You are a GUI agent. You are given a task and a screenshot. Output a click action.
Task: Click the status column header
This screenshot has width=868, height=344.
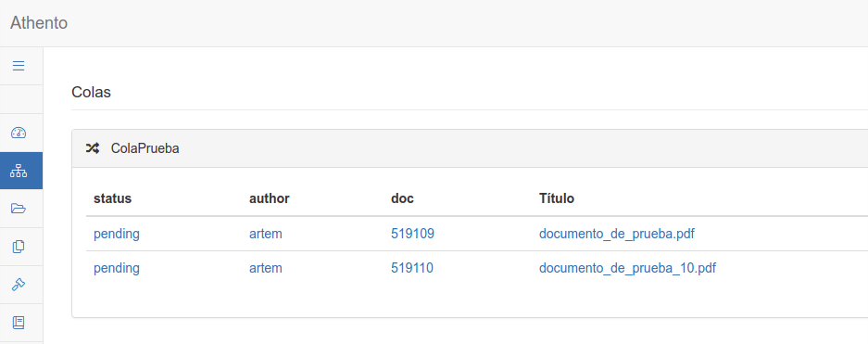pyautogui.click(x=112, y=198)
